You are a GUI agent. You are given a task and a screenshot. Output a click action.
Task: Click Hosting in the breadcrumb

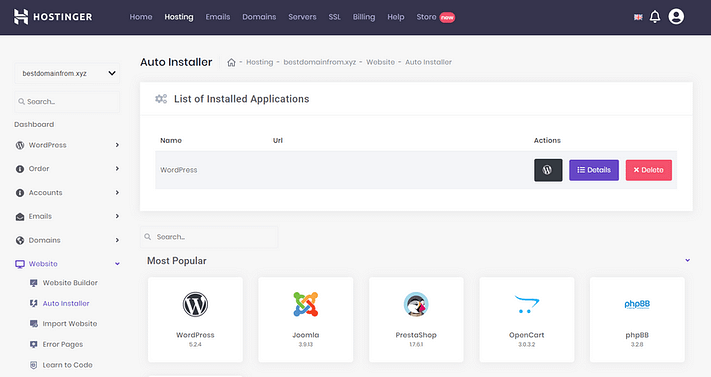click(260, 62)
